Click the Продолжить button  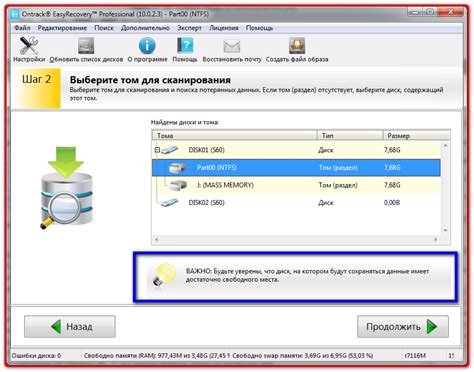pos(403,326)
